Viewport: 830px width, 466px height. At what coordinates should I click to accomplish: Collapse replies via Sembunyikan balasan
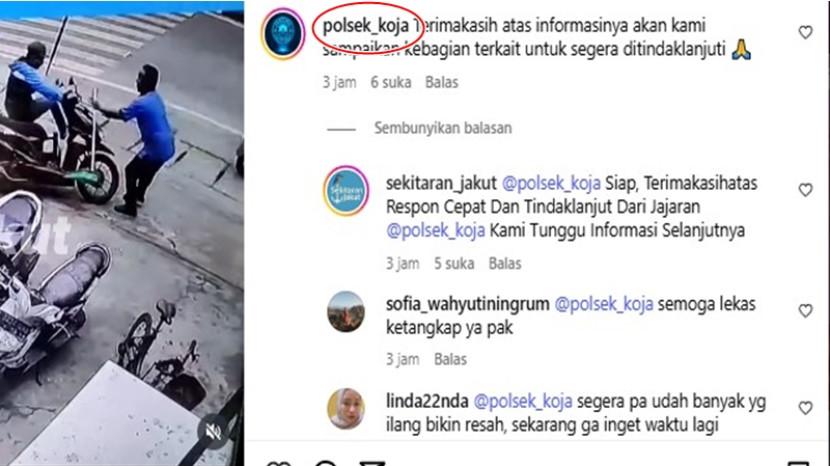[x=443, y=128]
